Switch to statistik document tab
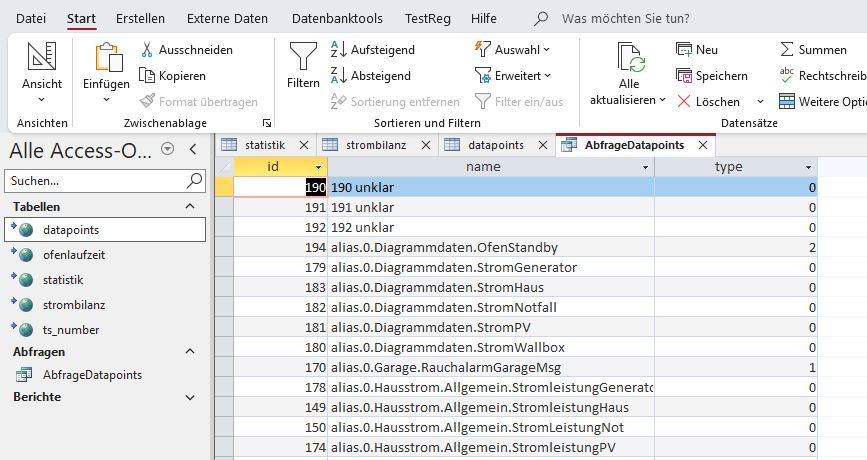The image size is (867, 460). click(265, 145)
